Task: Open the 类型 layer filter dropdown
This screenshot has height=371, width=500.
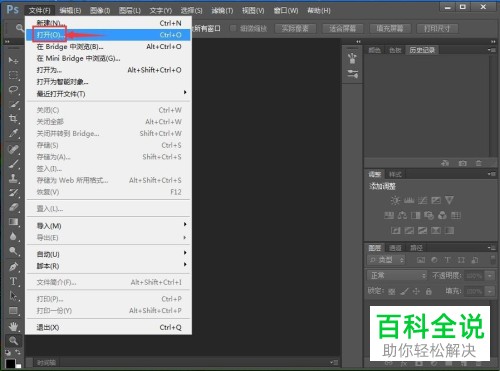Action: click(x=386, y=260)
